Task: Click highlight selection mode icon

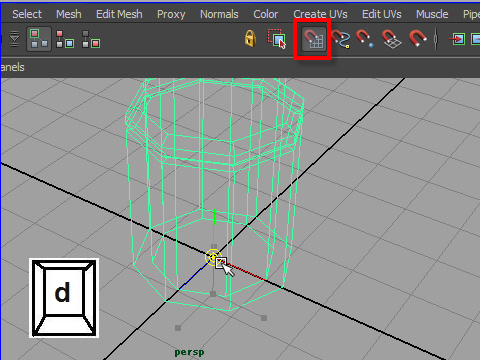Action: 276,39
